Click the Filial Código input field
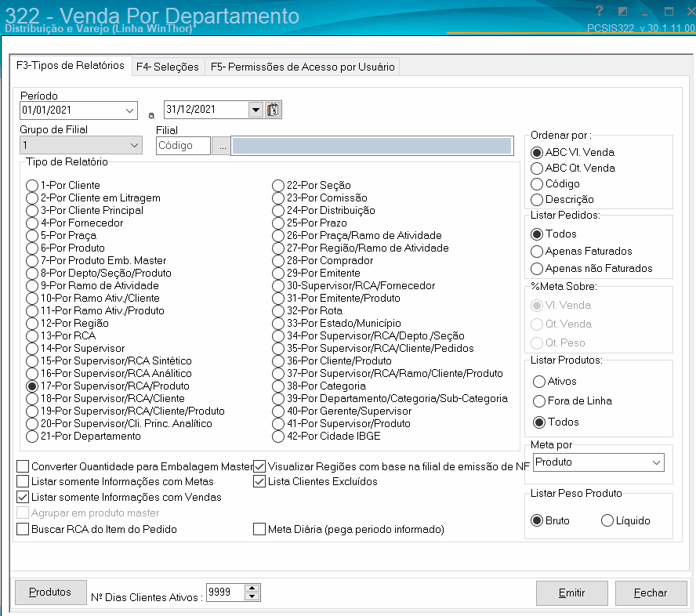Screen dimensions: 696x616 point(183,146)
